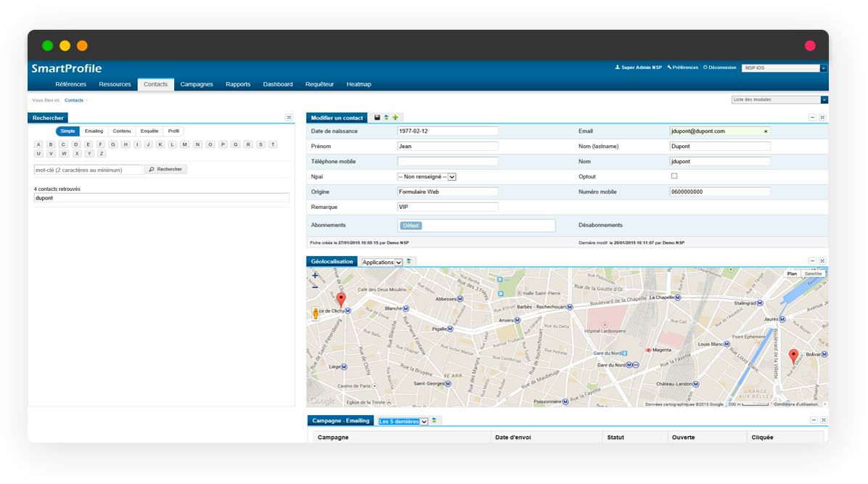
Task: Select the Emailing search mode
Action: 94,131
